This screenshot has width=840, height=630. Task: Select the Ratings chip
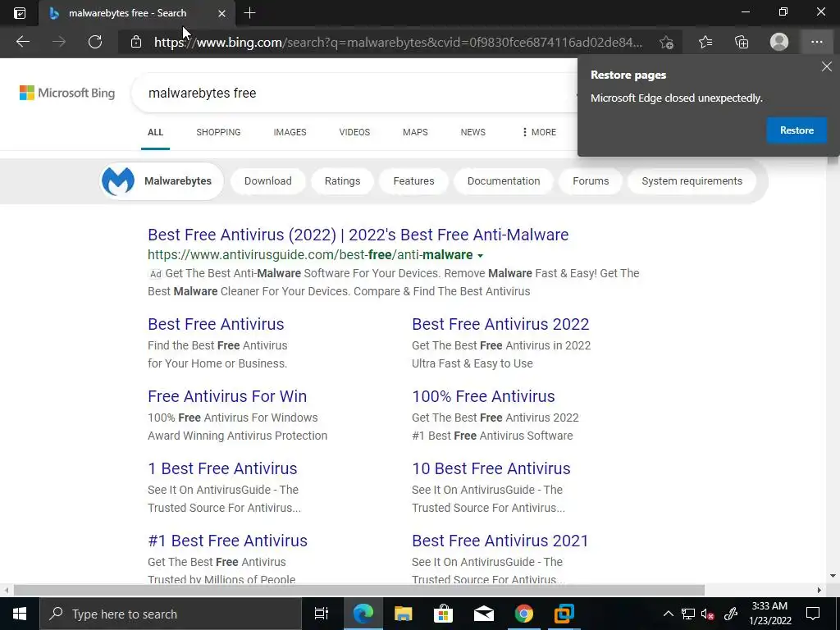pyautogui.click(x=342, y=181)
